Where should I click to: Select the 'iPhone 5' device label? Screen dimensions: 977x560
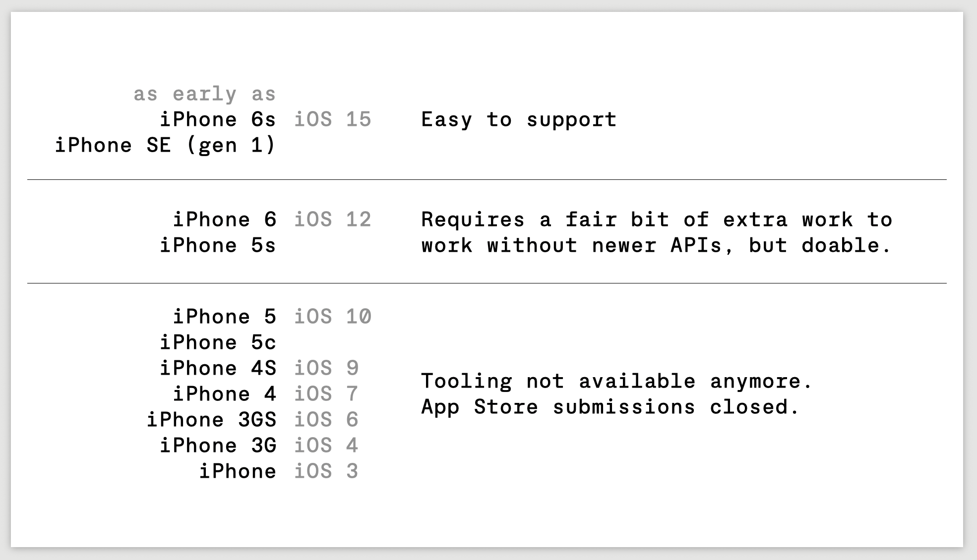click(224, 317)
